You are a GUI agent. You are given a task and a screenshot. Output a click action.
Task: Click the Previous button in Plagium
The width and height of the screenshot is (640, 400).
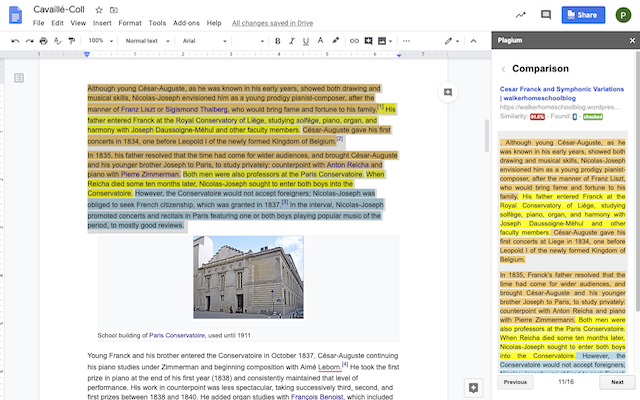pos(515,382)
